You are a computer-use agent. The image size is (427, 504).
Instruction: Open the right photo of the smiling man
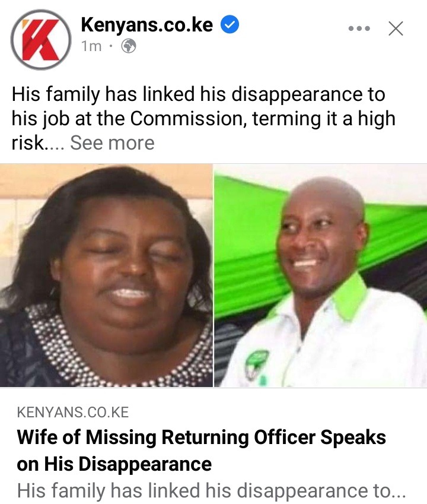(320, 275)
